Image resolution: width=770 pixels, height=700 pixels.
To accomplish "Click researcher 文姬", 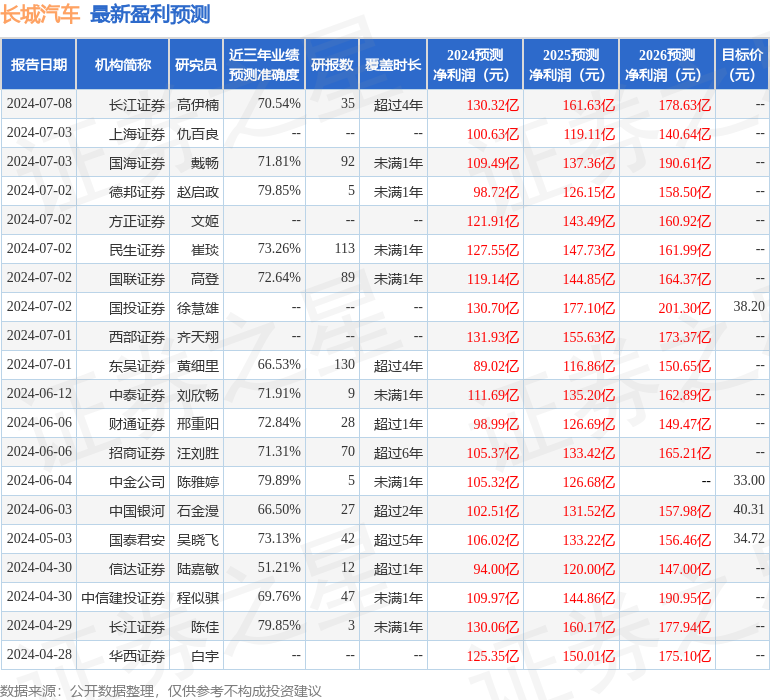I will coord(205,221).
